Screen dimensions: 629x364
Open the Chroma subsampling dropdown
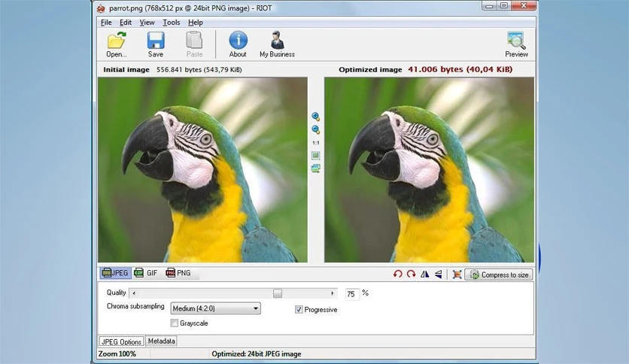[x=215, y=308]
